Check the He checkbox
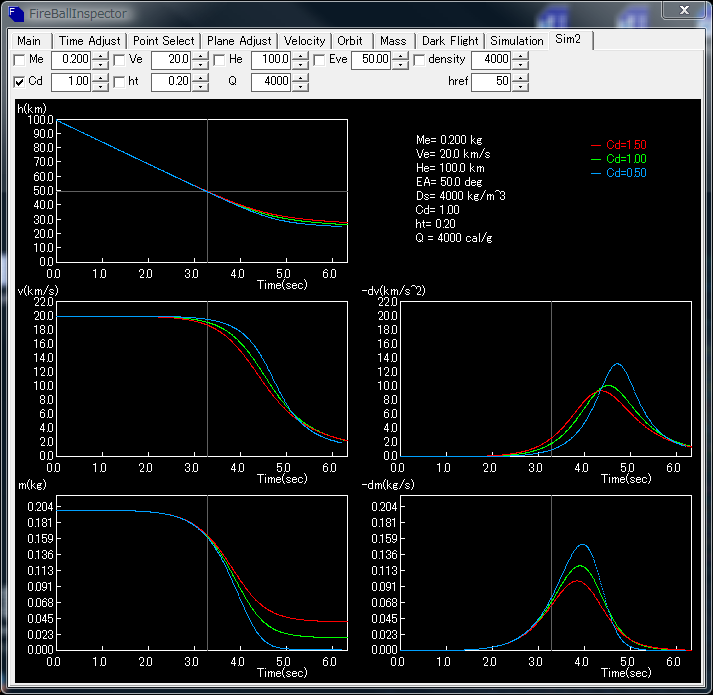Image resolution: width=713 pixels, height=695 pixels. pos(220,60)
